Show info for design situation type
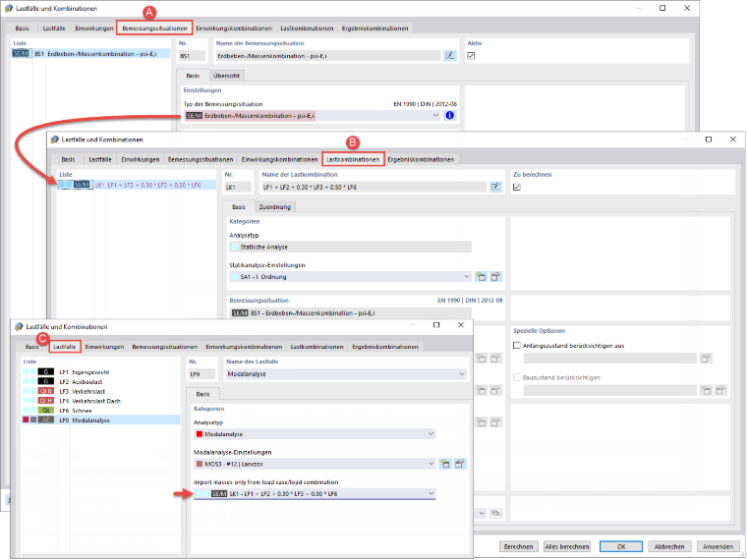This screenshot has height=560, width=747. point(449,115)
